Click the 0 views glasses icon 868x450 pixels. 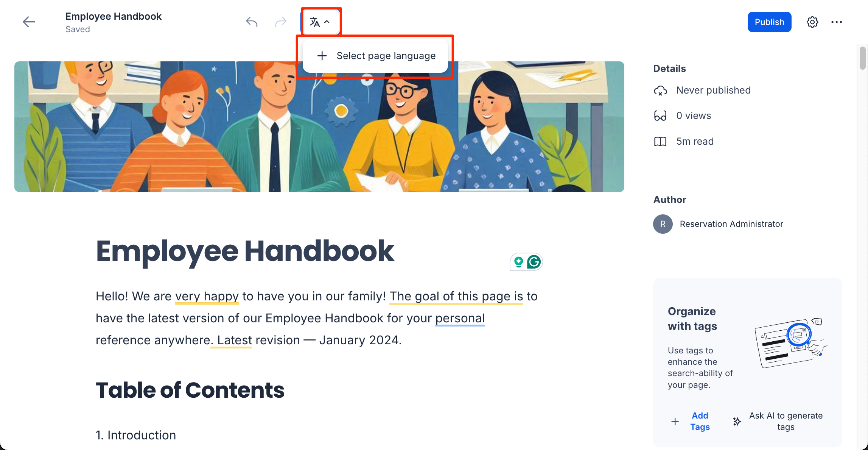click(x=660, y=116)
